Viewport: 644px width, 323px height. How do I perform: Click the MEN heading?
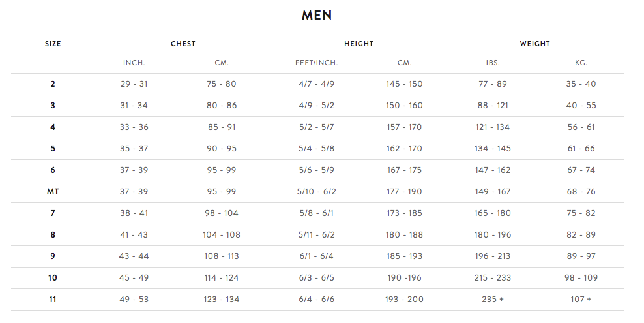tap(317, 15)
